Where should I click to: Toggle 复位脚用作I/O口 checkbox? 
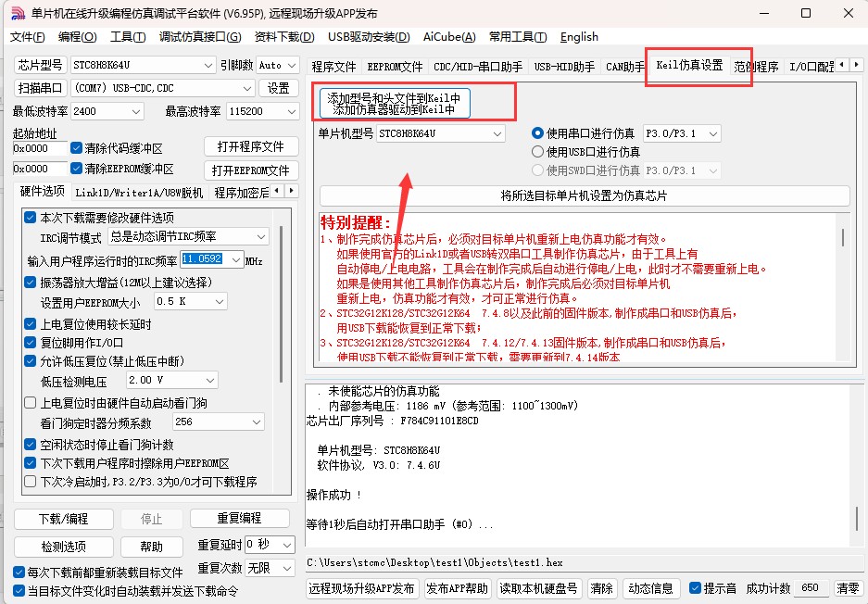[x=30, y=343]
